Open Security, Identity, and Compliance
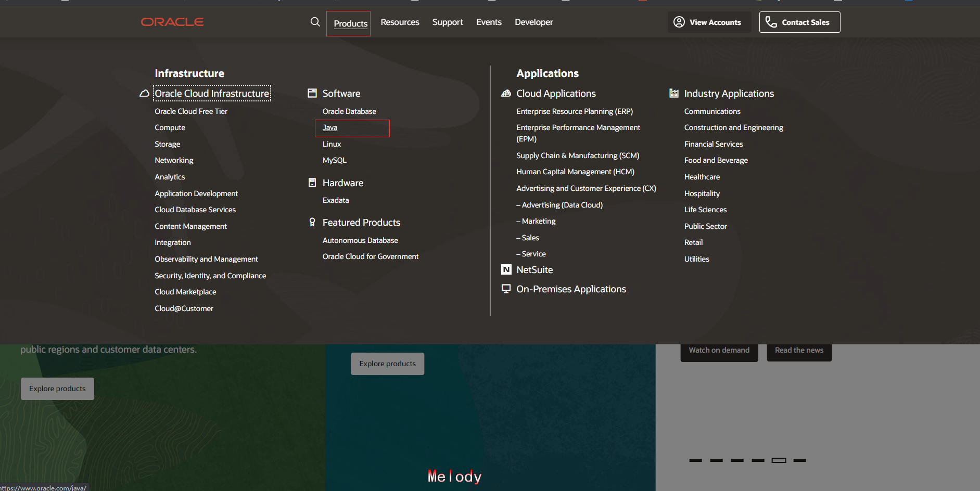 click(210, 276)
